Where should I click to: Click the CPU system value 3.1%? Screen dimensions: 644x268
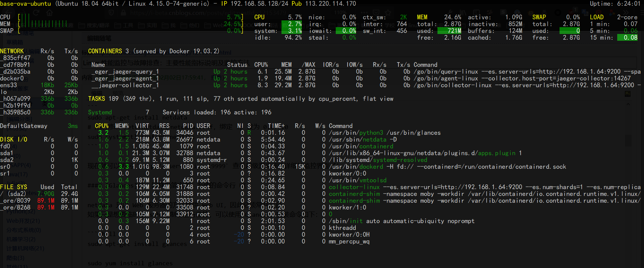click(x=295, y=31)
